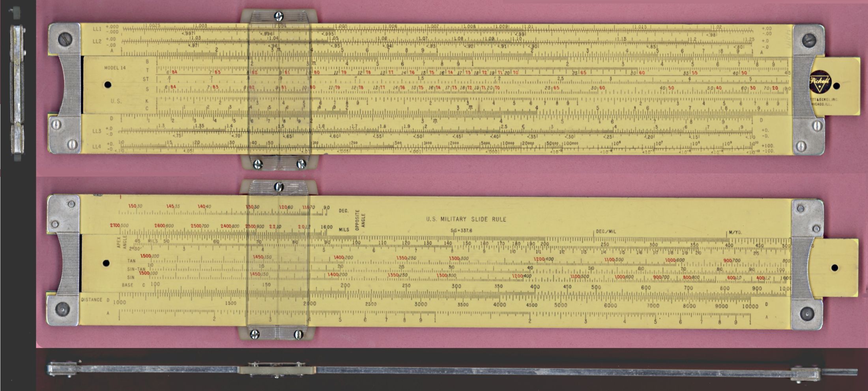Click the TAN scale label
Image resolution: width=868 pixels, height=391 pixels.
coord(131,261)
